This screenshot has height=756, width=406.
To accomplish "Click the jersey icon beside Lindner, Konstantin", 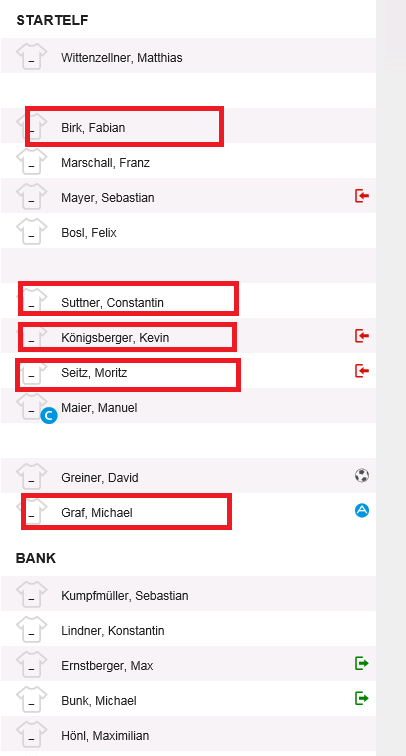I will pyautogui.click(x=31, y=630).
